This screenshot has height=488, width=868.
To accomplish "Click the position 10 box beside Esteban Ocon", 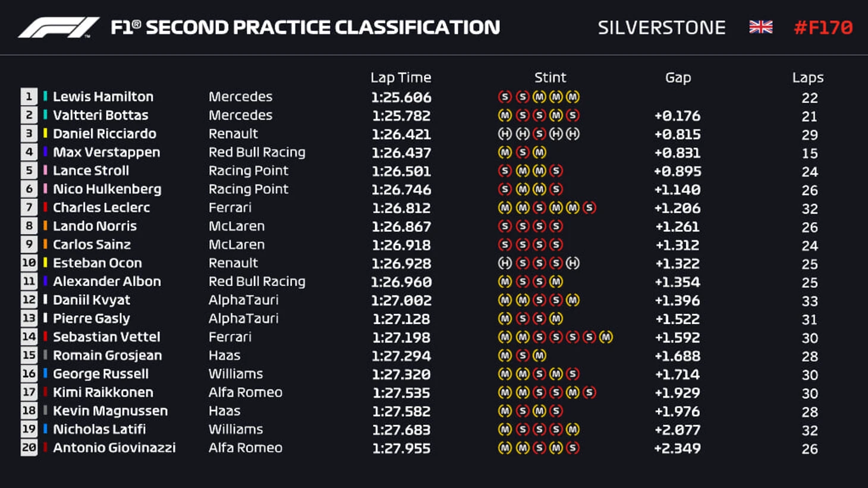I will pos(29,263).
